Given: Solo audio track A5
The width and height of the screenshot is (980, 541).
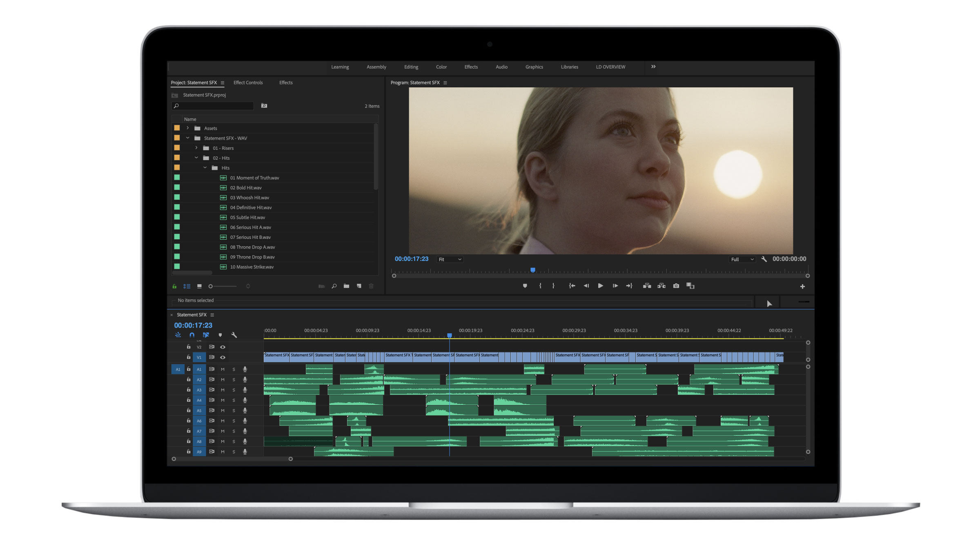Looking at the screenshot, I should 234,410.
